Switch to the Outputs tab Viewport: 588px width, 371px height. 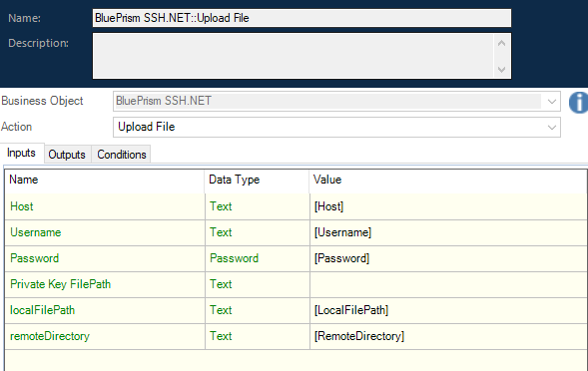(67, 155)
